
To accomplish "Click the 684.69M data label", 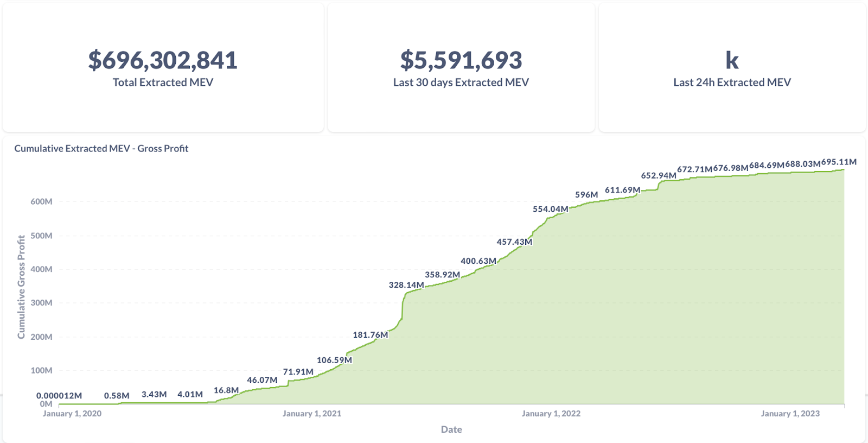I will [x=767, y=165].
